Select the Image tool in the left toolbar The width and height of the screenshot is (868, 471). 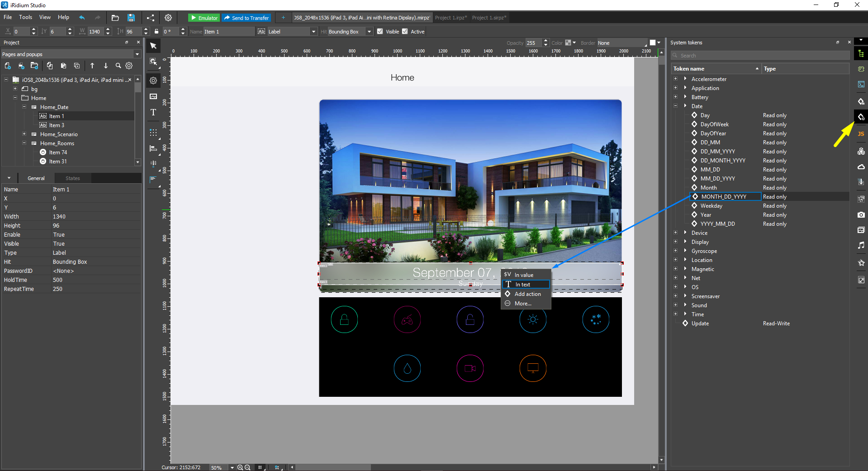(153, 96)
